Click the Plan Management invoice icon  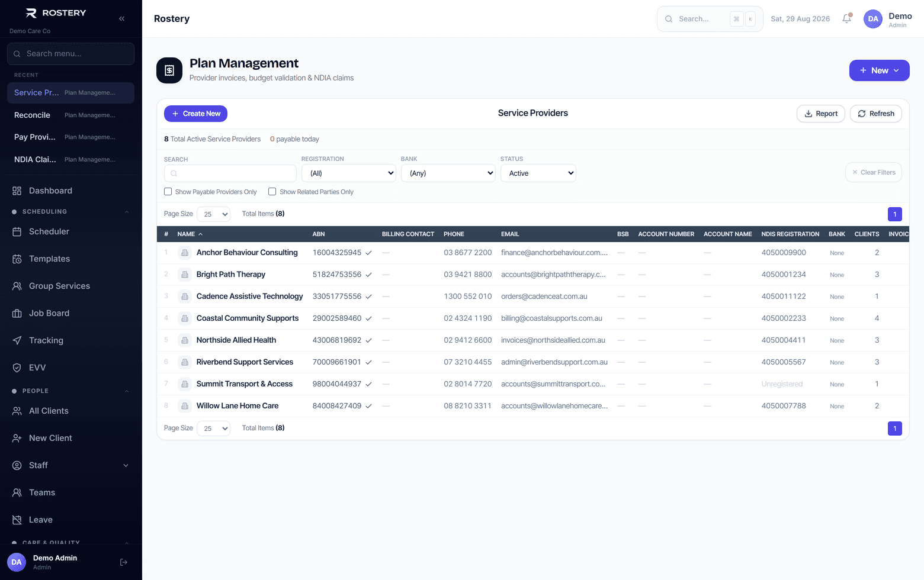pos(169,70)
